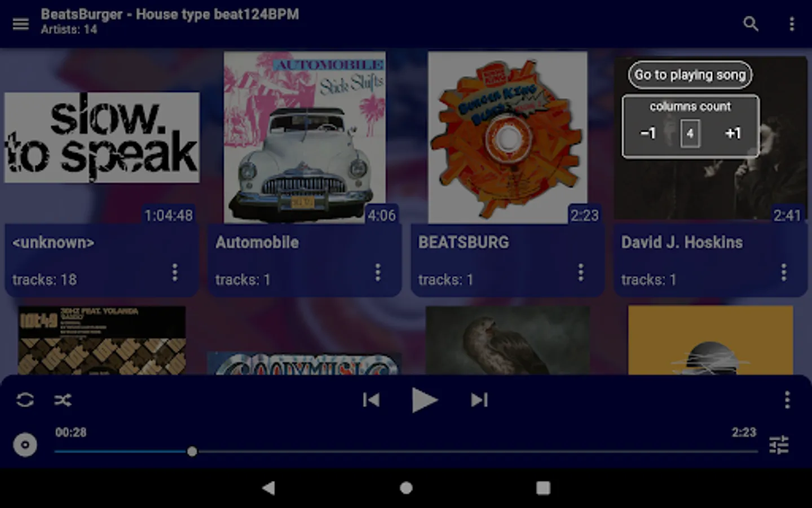
Task: Click the disc icon beside elapsed time
Action: (25, 445)
